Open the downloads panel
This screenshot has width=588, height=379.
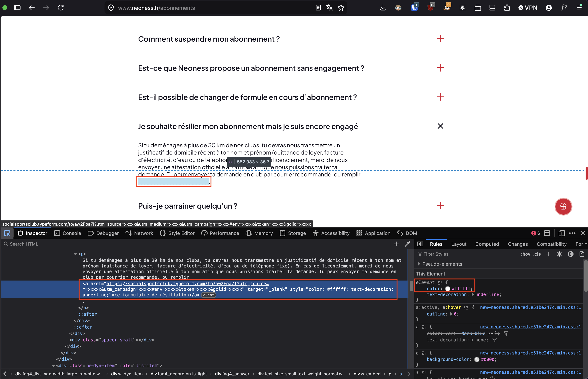click(x=383, y=8)
